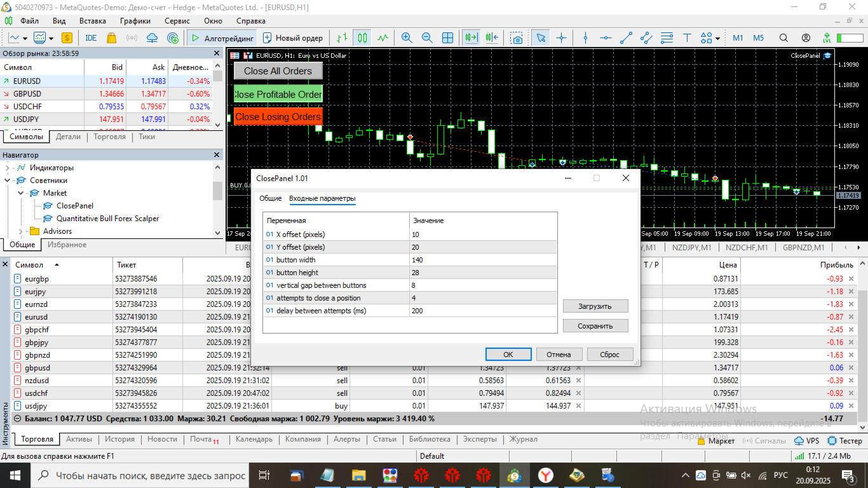This screenshot has height=488, width=868.
Task: Toggle chart auto-scroll to latest bar
Action: 471,38
